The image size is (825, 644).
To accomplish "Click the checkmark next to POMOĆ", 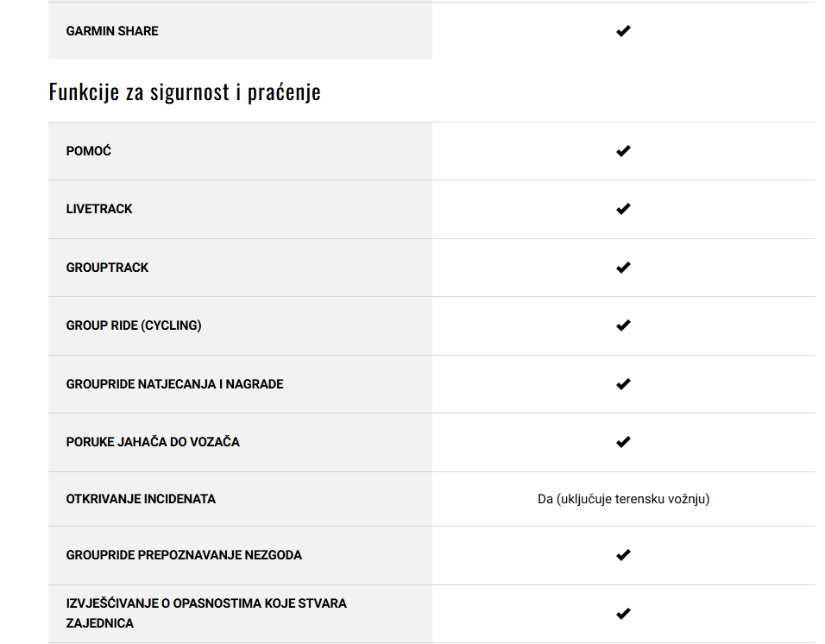I will pos(623,151).
